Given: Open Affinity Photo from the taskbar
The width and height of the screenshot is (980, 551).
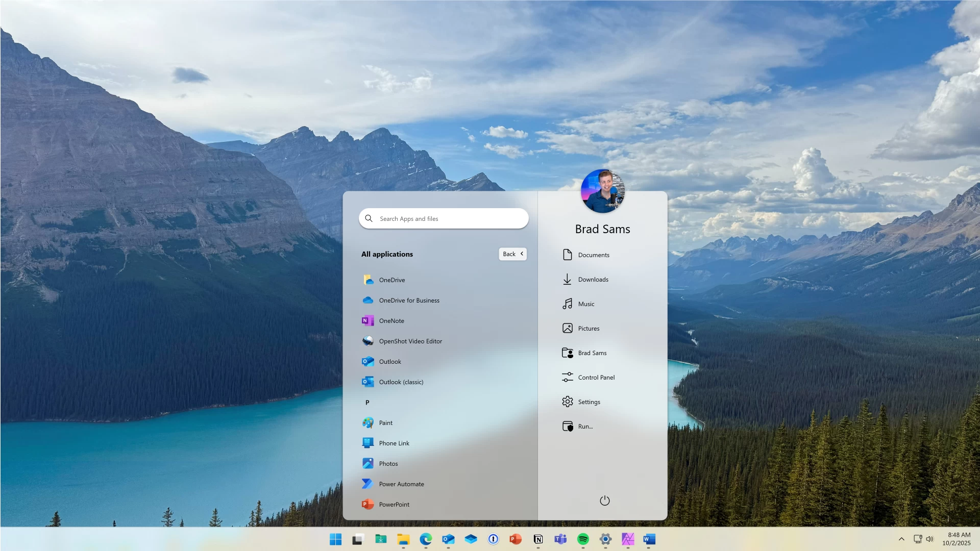Looking at the screenshot, I should tap(628, 539).
